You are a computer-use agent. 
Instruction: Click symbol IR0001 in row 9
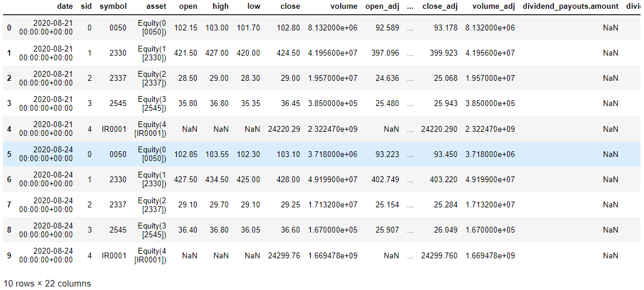pos(113,255)
